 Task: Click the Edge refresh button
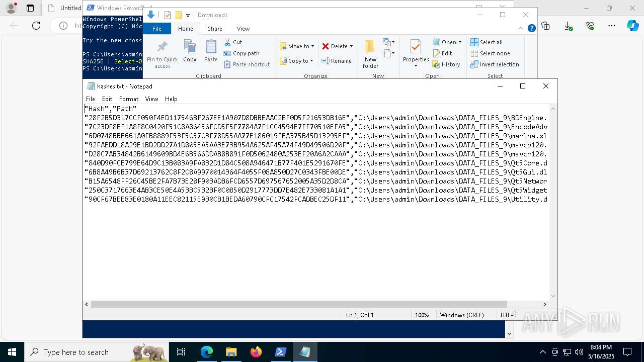pyautogui.click(x=36, y=26)
